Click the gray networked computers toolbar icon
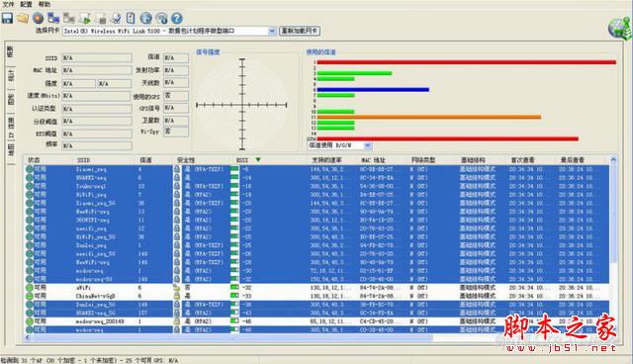Screen dimensions: 633x364 click(69, 18)
